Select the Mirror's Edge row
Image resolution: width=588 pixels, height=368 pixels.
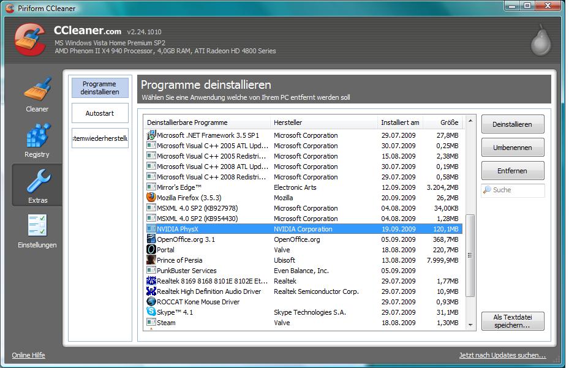(x=303, y=187)
